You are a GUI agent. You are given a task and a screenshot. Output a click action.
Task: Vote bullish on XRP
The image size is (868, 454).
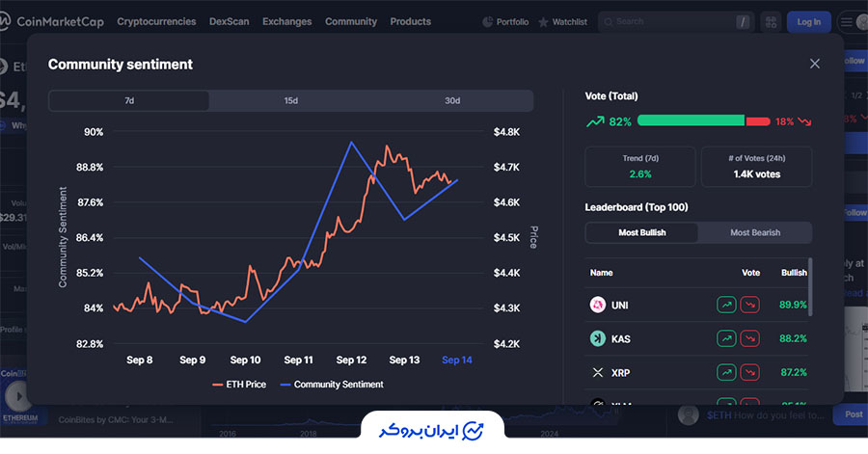click(726, 372)
